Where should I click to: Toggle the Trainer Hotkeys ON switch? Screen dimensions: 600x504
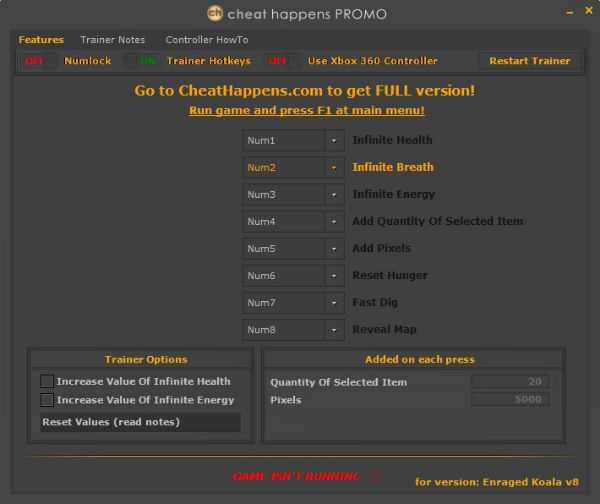143,61
